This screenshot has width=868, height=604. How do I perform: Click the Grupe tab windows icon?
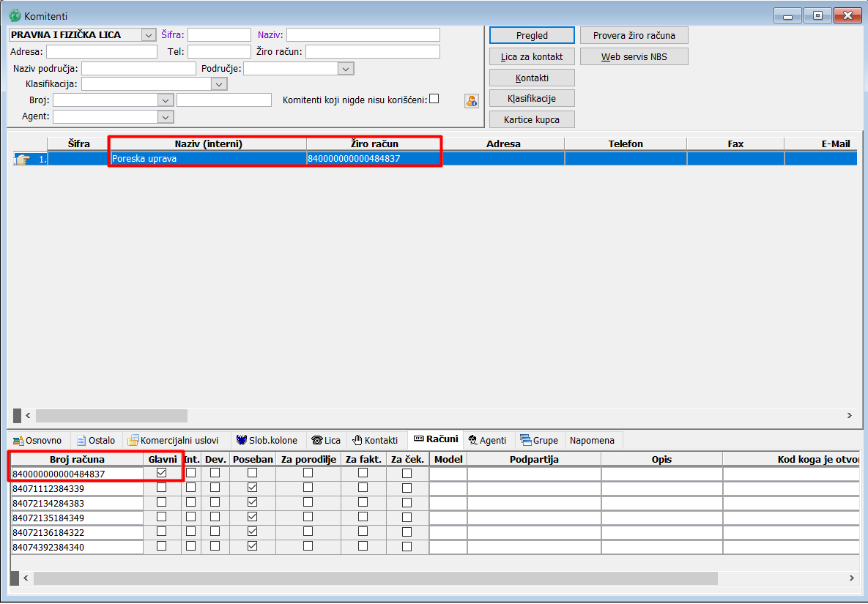(525, 440)
